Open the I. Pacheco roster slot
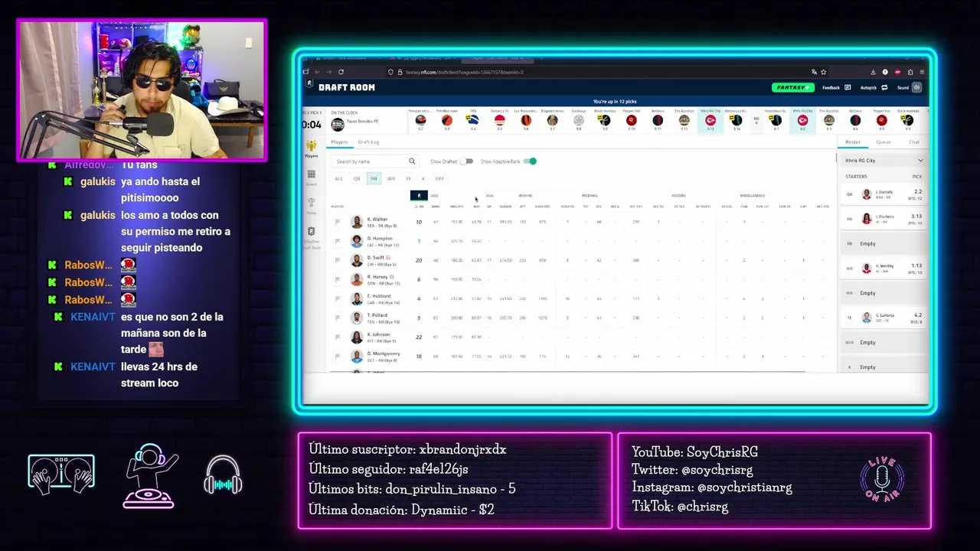Screen dimensions: 980x551 coord(884,218)
